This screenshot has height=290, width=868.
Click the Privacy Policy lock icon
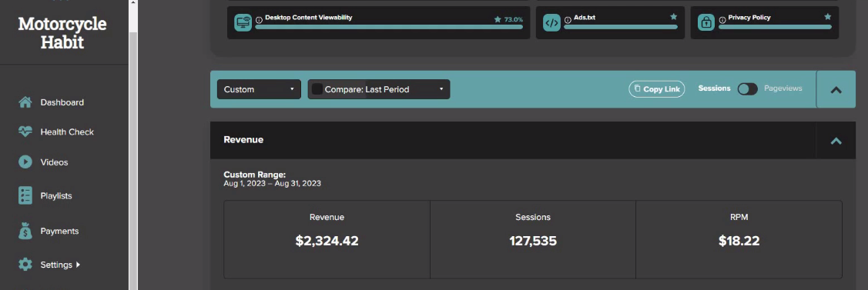(x=705, y=22)
